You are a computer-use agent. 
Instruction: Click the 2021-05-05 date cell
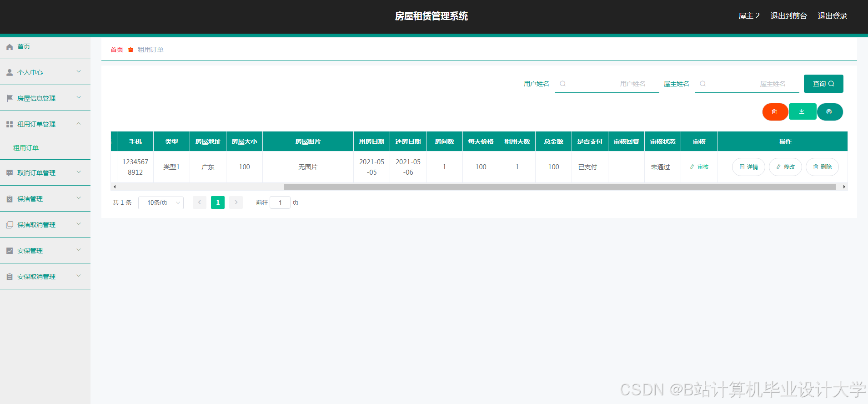pos(371,167)
